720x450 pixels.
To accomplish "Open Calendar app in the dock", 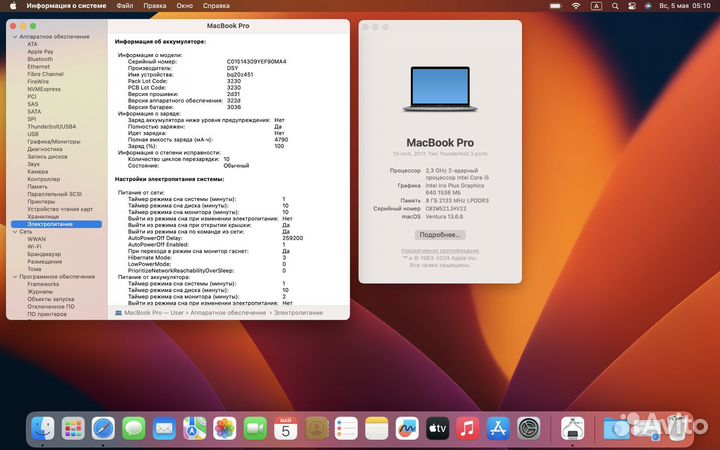I will [286, 429].
